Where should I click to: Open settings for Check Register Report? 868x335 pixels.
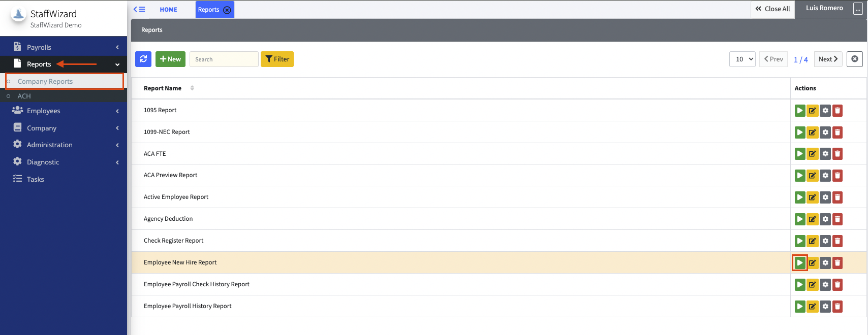pos(825,241)
